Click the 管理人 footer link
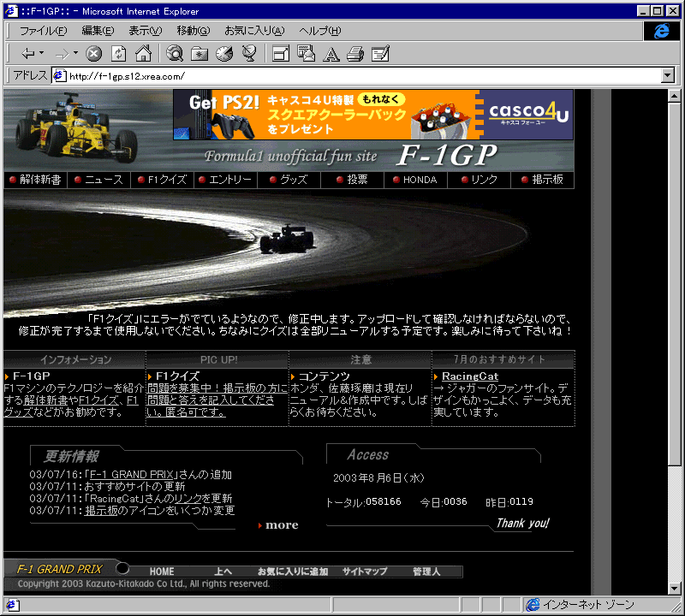685x616 pixels. coord(426,572)
